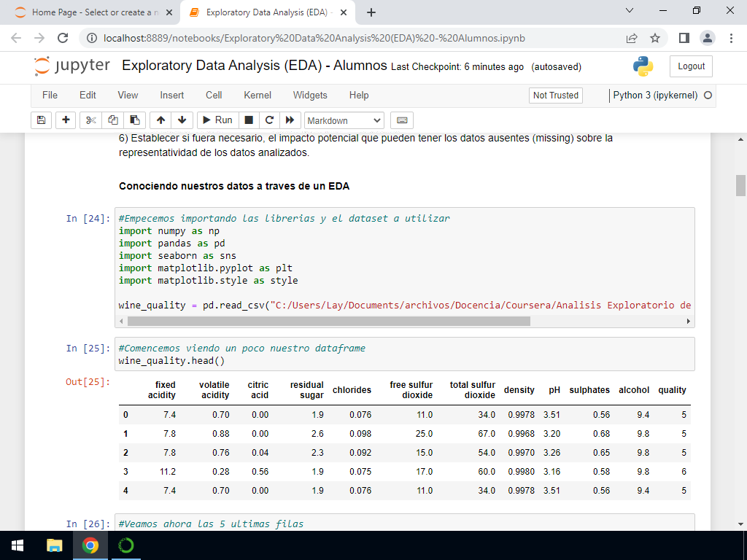The height and width of the screenshot is (560, 747).
Task: Click the save and checkpoint icon
Action: coord(41,120)
